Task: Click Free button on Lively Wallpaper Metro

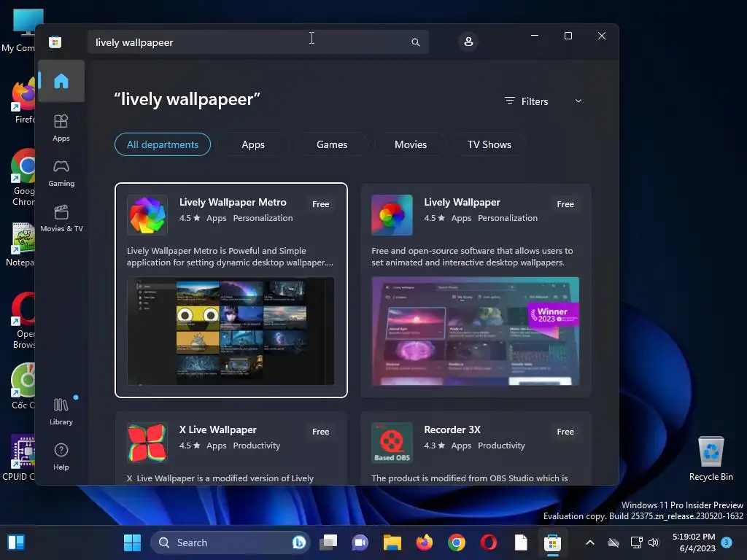Action: tap(321, 204)
